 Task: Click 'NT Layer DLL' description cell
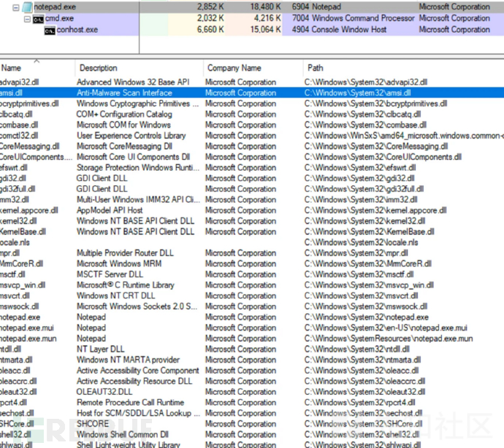pos(100,349)
